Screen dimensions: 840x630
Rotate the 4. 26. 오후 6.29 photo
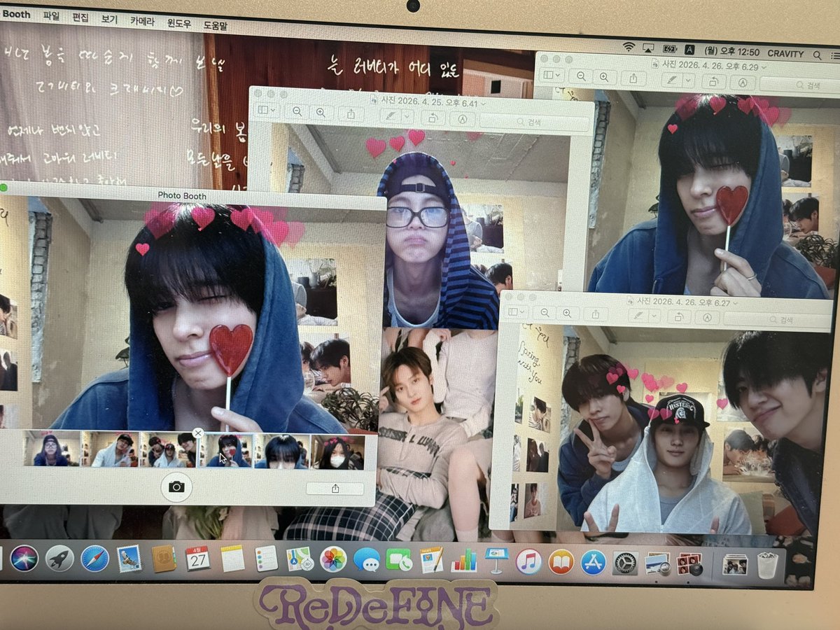(713, 81)
